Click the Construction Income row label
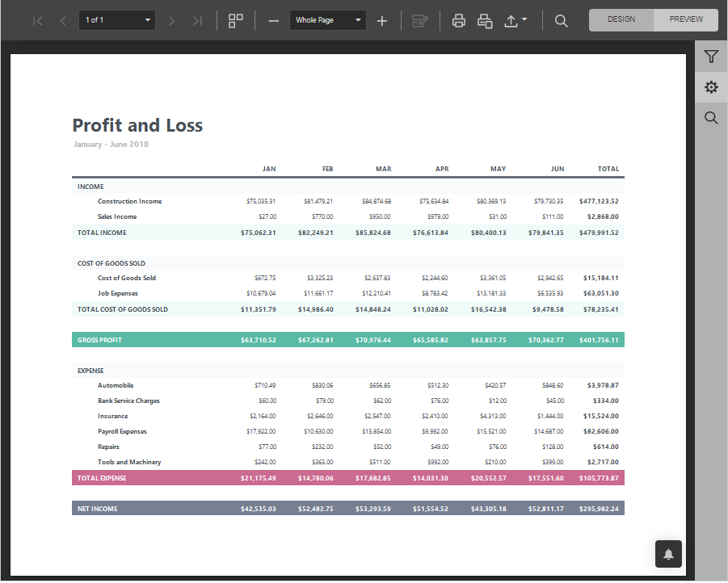 point(129,201)
